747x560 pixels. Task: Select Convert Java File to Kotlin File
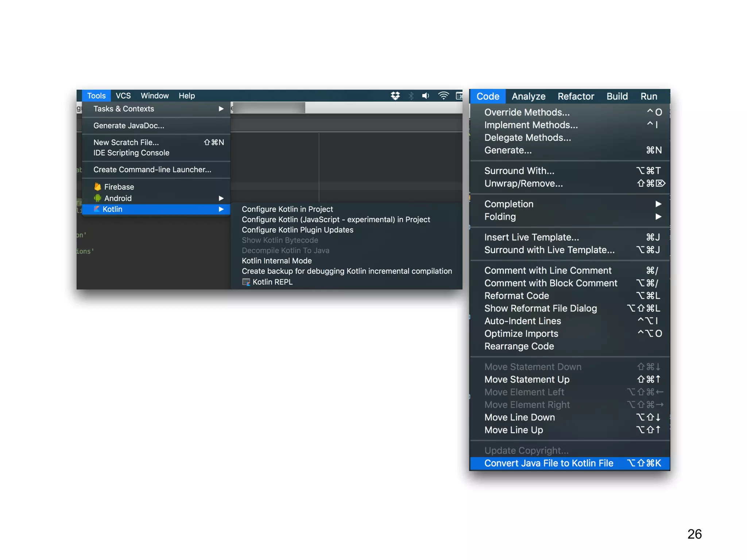point(549,463)
